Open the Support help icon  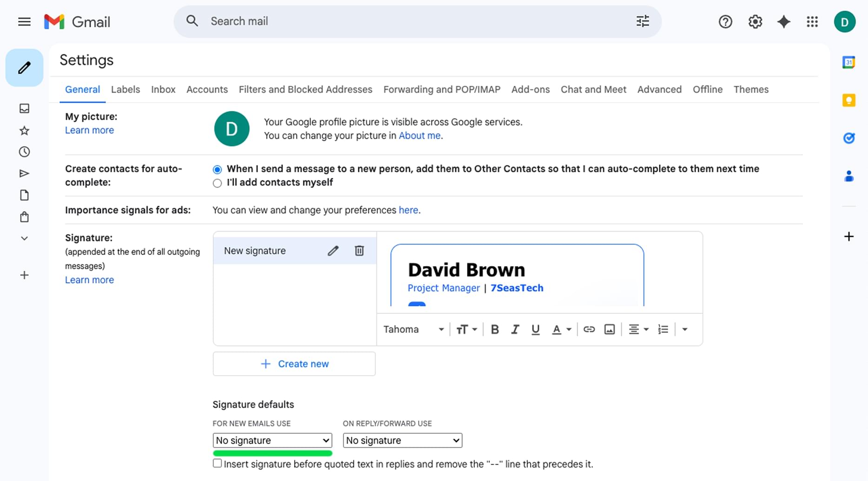725,21
